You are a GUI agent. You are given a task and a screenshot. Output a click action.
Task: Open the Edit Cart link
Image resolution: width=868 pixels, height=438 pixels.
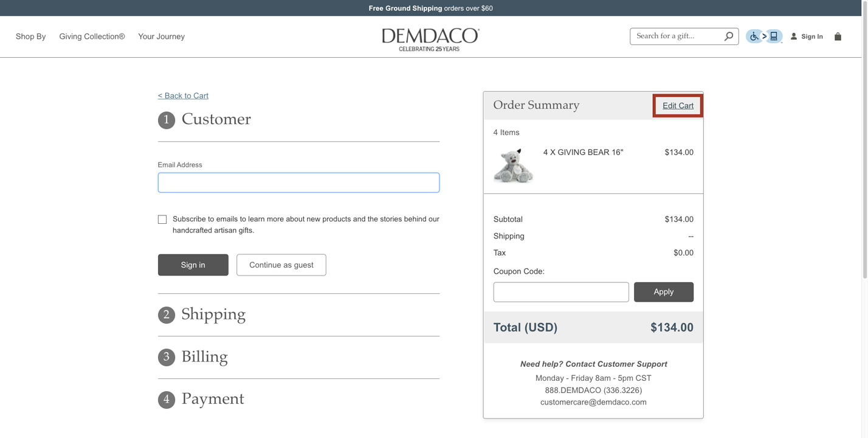point(677,105)
